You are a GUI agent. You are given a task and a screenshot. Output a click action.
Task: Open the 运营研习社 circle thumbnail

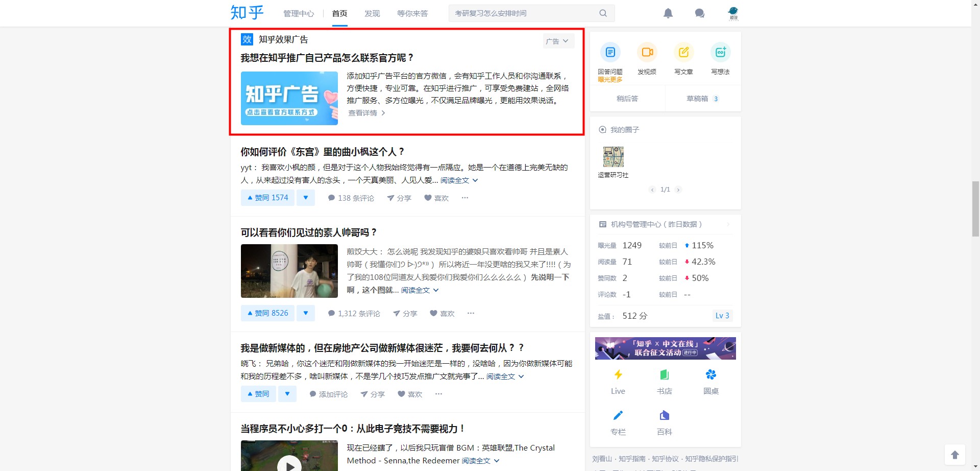614,157
